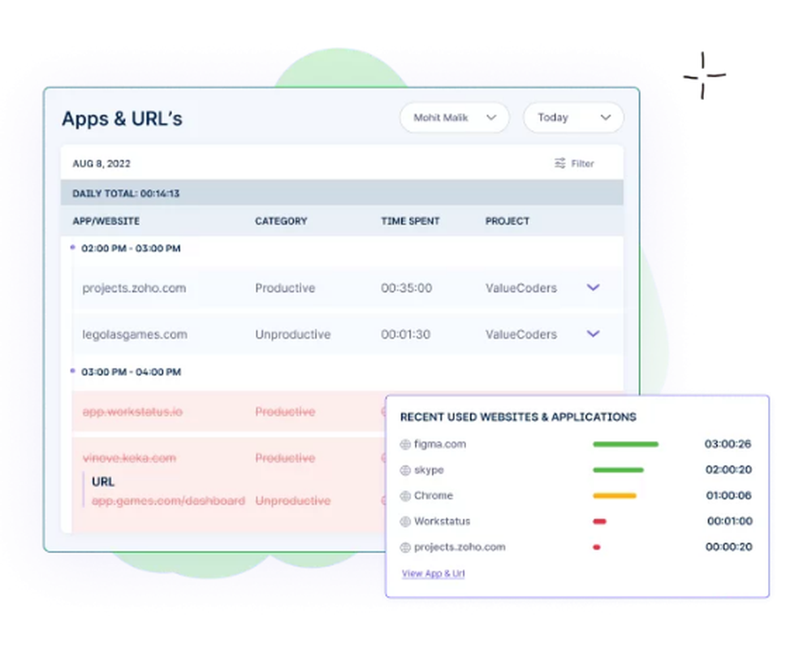Click figma.com in recent used list
Image resolution: width=812 pixels, height=648 pixels.
click(440, 444)
